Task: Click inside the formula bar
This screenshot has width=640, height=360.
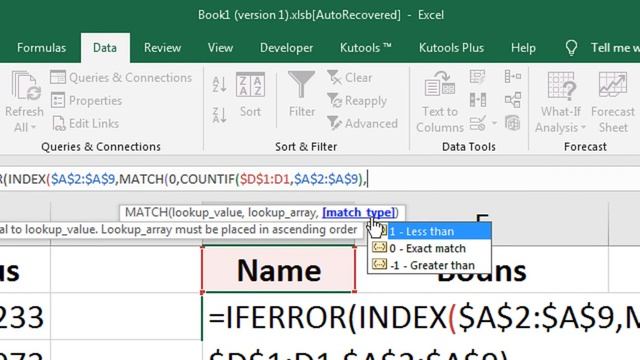Action: click(320, 179)
